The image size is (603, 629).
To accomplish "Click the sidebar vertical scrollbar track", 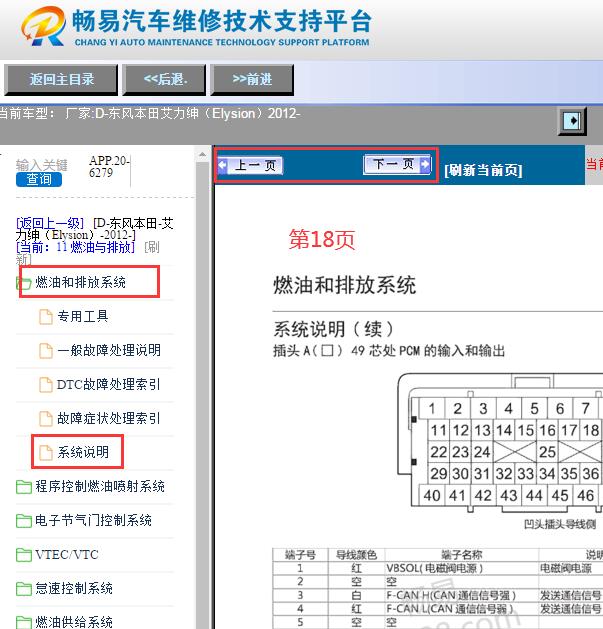I will coord(202,395).
